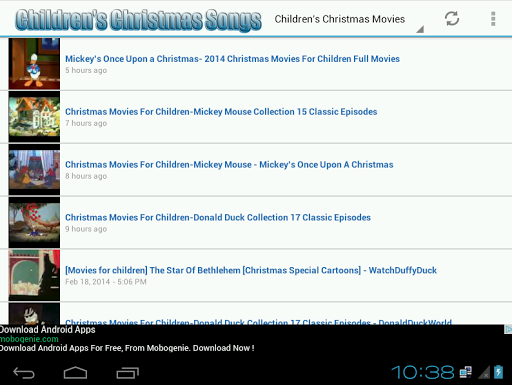
Task: Click the dropdown arrow under category spinner
Action: click(420, 29)
